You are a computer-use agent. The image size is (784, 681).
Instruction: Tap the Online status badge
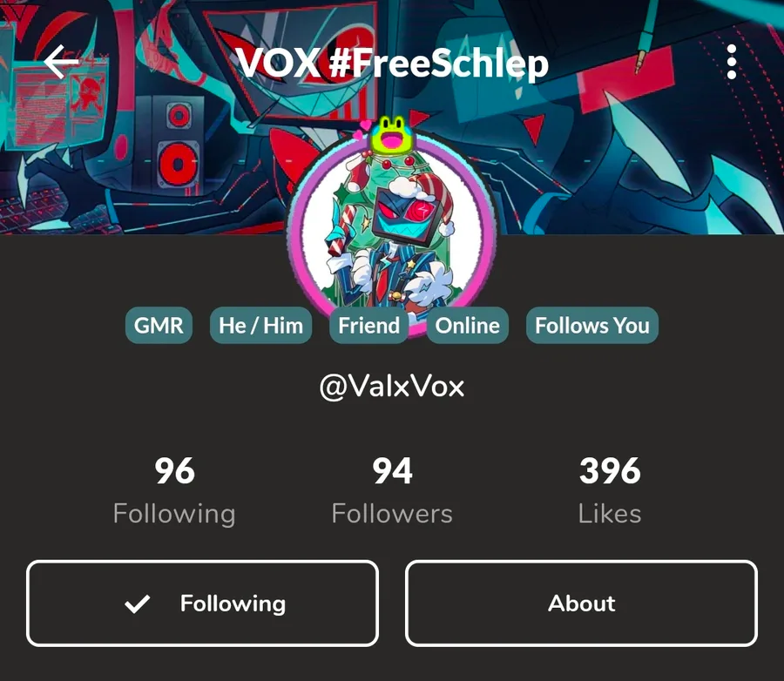click(468, 326)
